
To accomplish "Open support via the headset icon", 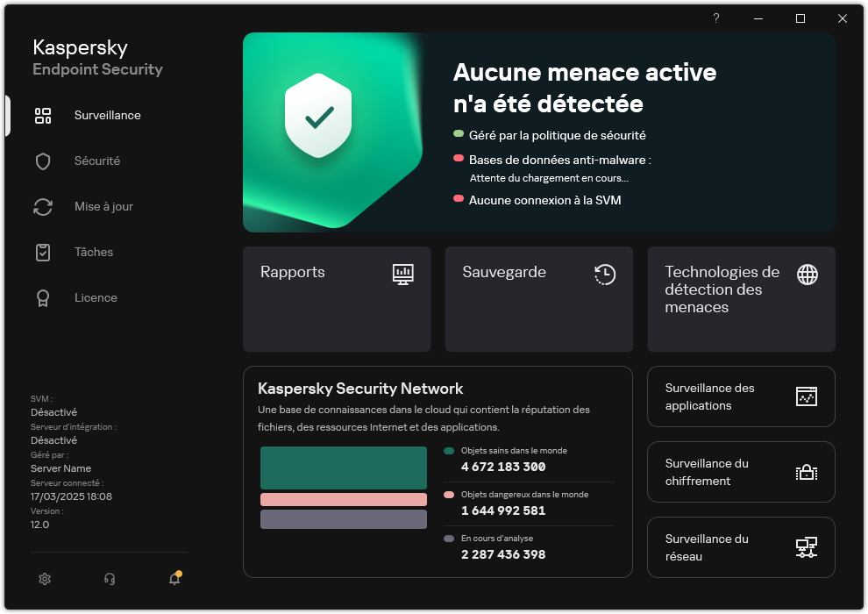I will (110, 579).
